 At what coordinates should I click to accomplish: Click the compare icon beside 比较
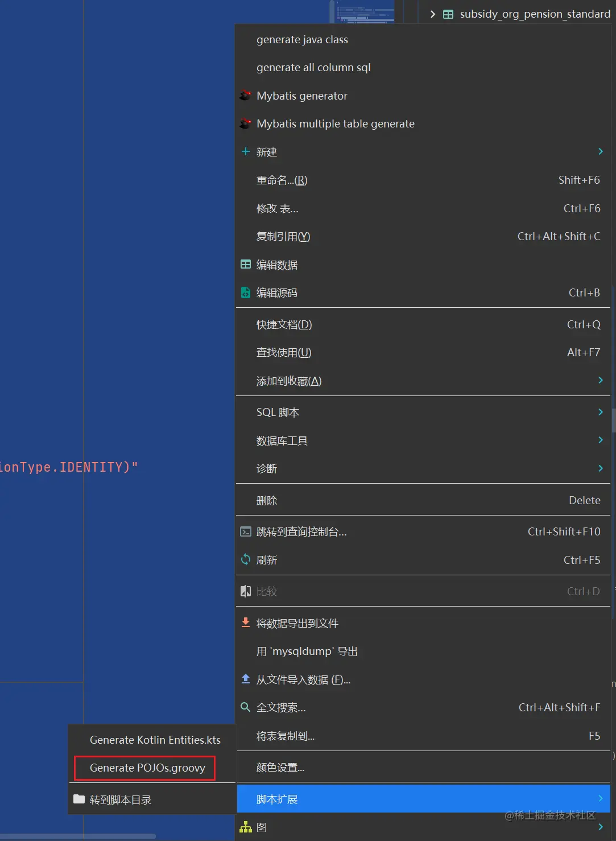click(x=246, y=591)
